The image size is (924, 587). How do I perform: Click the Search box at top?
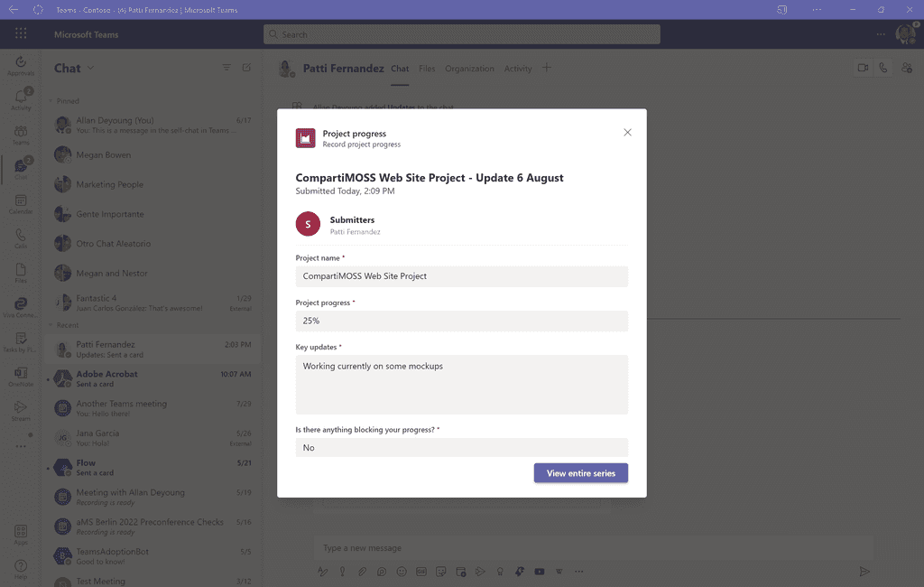click(x=461, y=34)
